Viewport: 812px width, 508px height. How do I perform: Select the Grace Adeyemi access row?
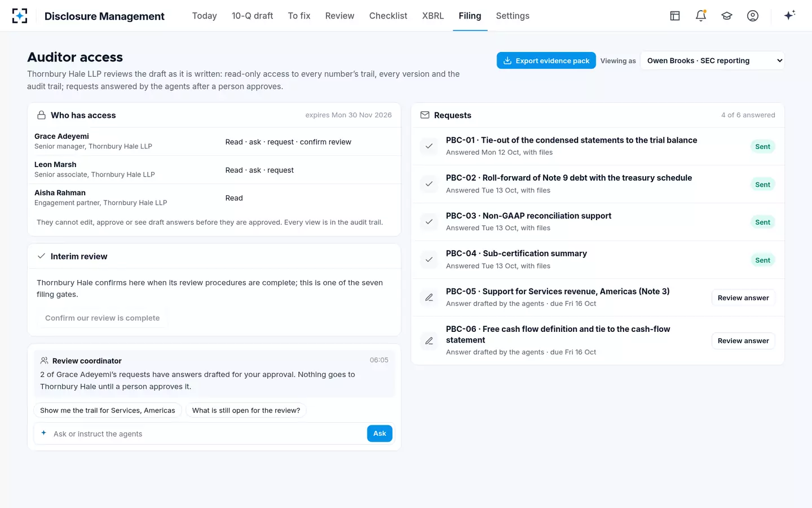pyautogui.click(x=214, y=141)
